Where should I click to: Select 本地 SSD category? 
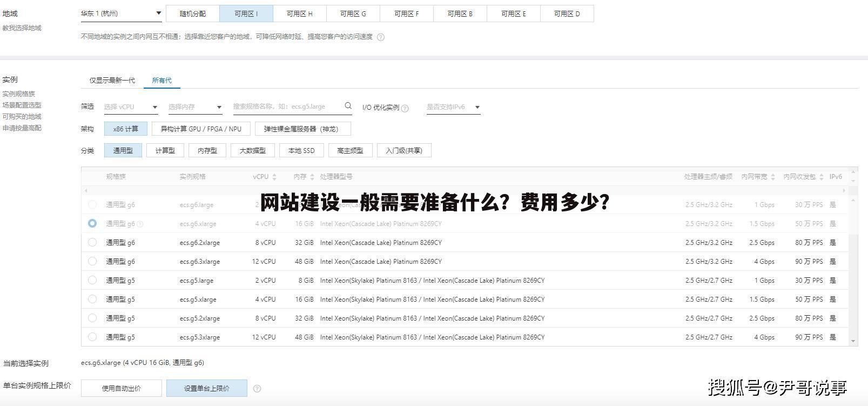(301, 150)
